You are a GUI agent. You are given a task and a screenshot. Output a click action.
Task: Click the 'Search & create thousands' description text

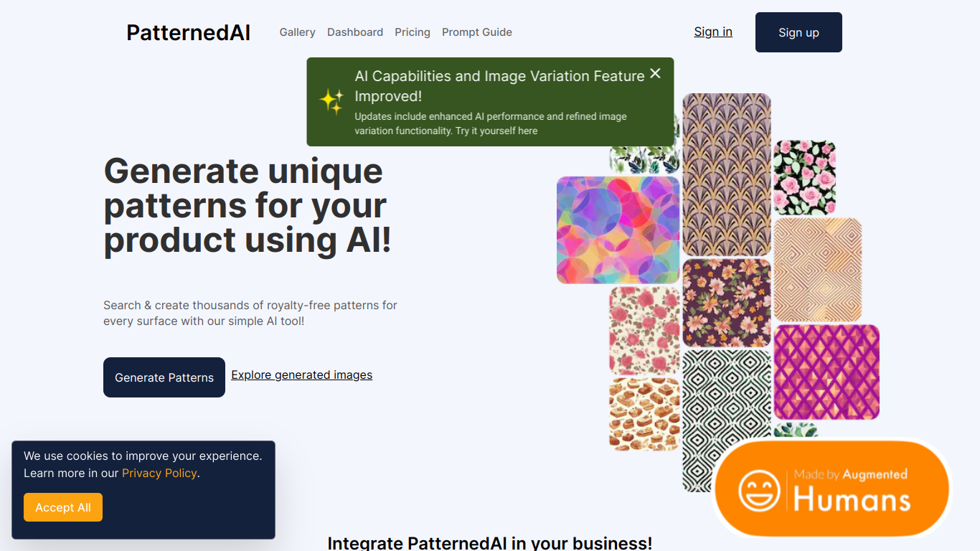coord(250,313)
